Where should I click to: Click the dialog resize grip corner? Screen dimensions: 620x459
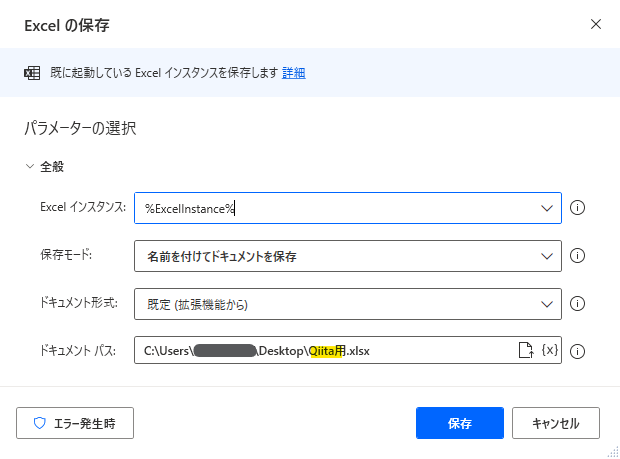613,452
